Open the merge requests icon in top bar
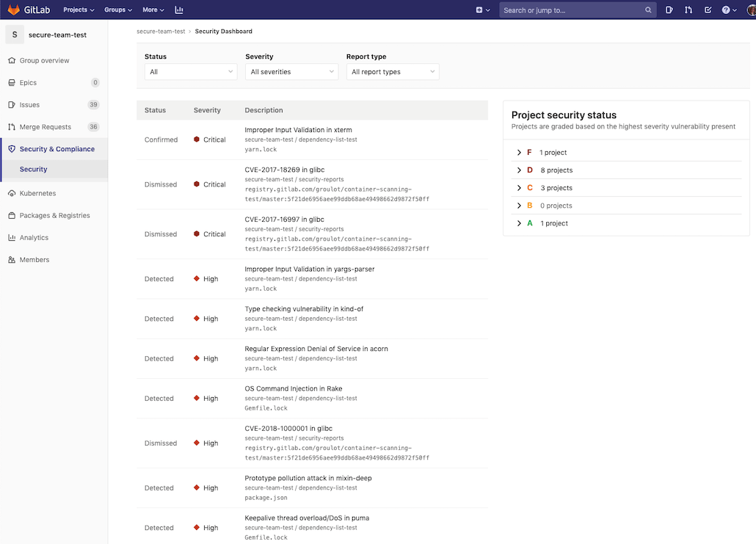756x544 pixels. 688,10
